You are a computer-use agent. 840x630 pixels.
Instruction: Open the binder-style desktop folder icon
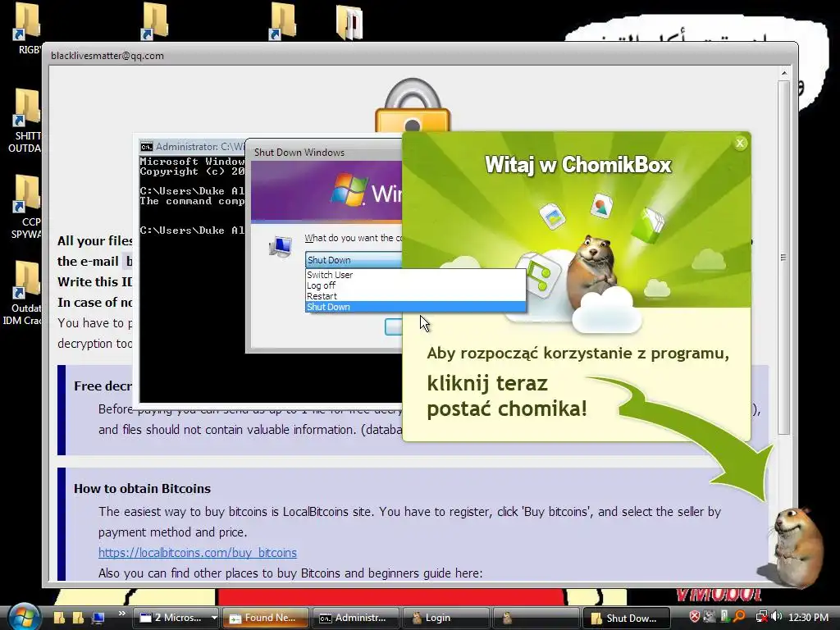coord(349,22)
